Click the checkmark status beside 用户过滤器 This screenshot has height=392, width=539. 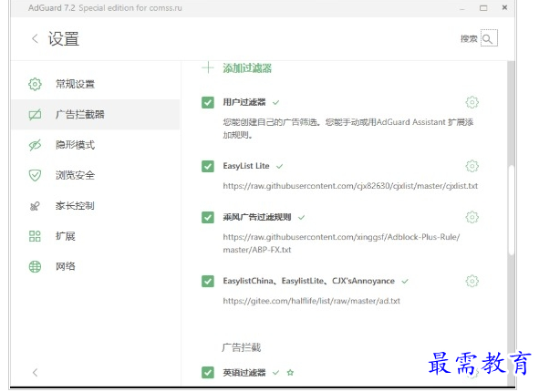point(276,102)
